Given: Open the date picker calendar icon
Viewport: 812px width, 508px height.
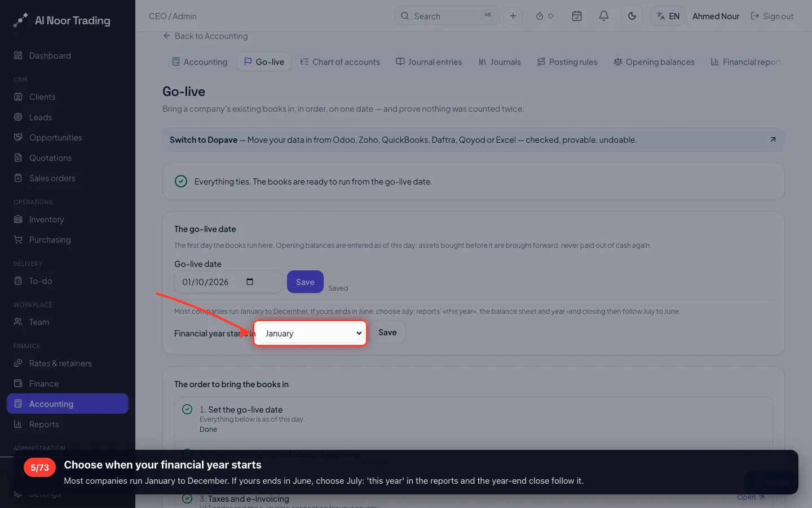Looking at the screenshot, I should click(x=250, y=282).
